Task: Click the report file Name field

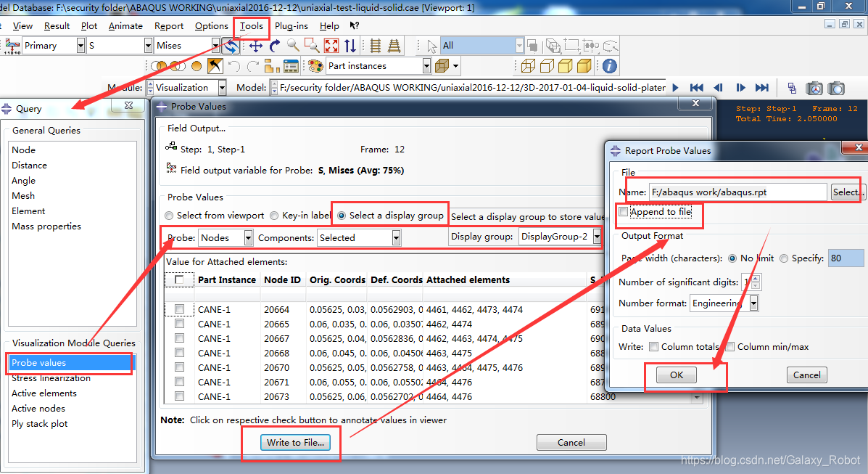Action: [737, 192]
